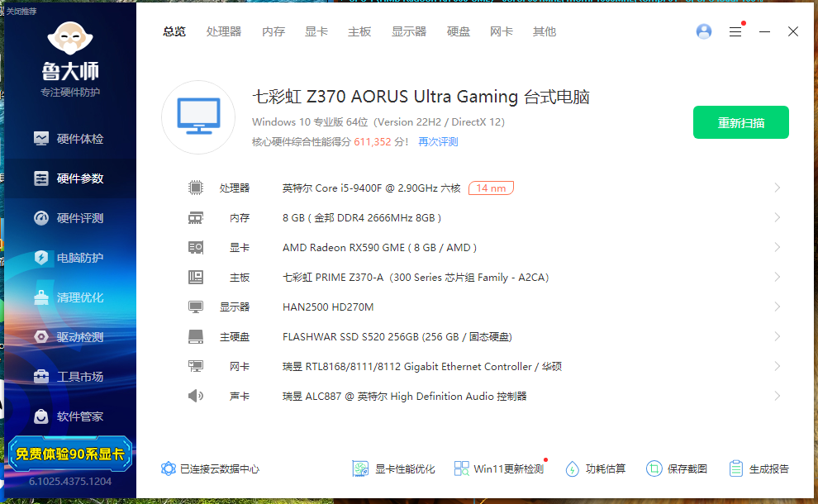Click the green 重新扫描 button
The image size is (818, 504).
tap(740, 122)
